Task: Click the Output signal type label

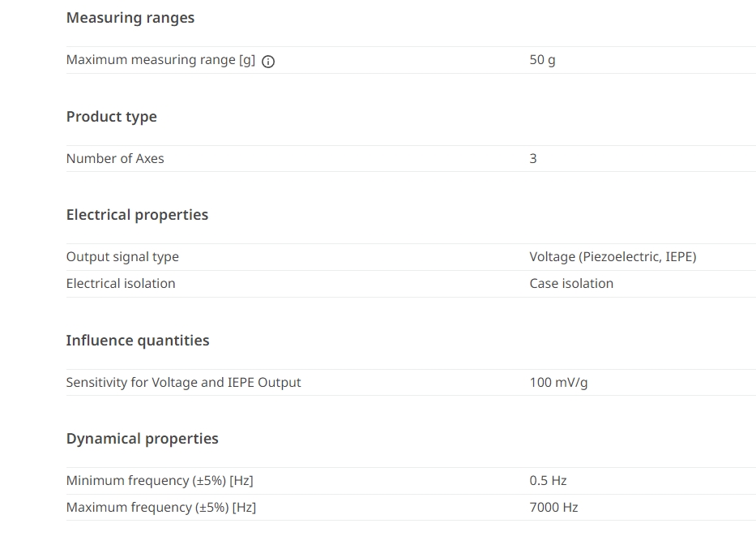Action: click(122, 257)
